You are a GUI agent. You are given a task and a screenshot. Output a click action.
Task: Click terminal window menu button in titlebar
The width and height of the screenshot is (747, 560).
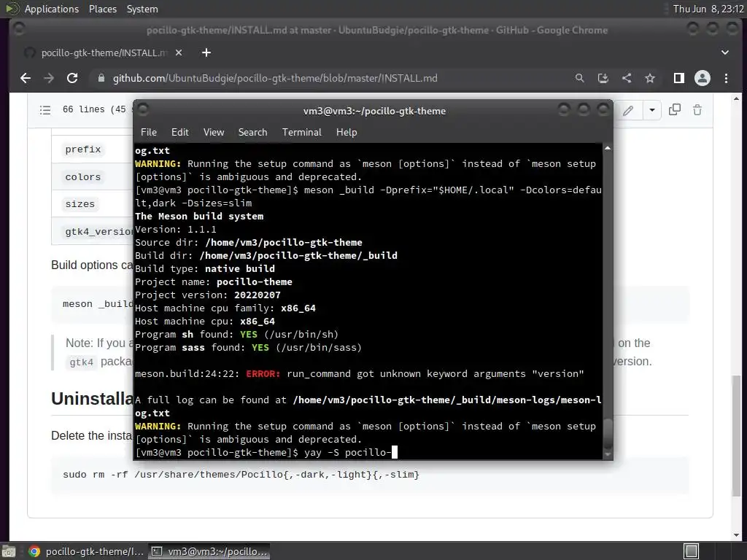(143, 110)
